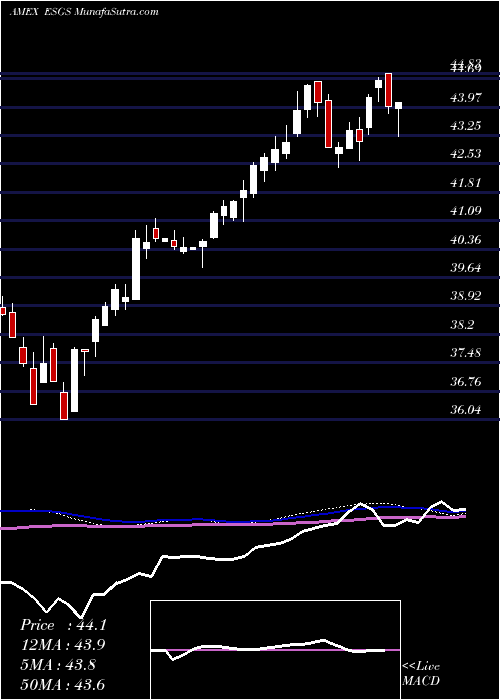
Task: Click the <<Live MACD label
Action: pyautogui.click(x=421, y=673)
